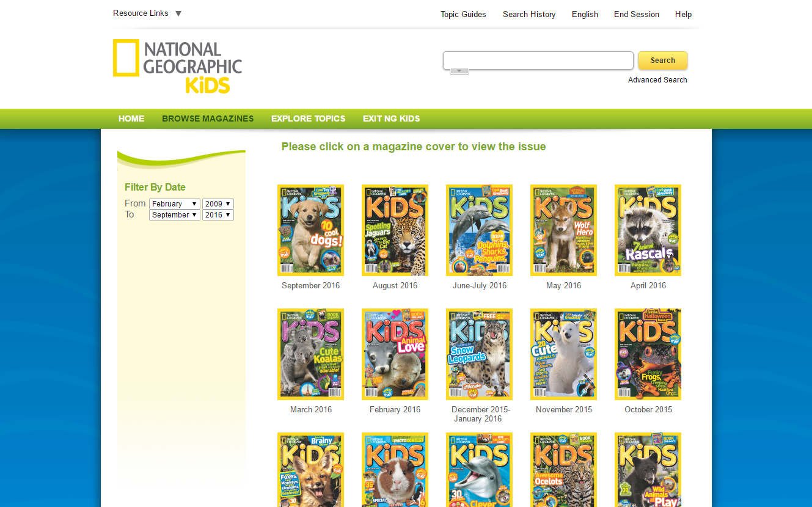Open Topic Guides link

(x=464, y=14)
